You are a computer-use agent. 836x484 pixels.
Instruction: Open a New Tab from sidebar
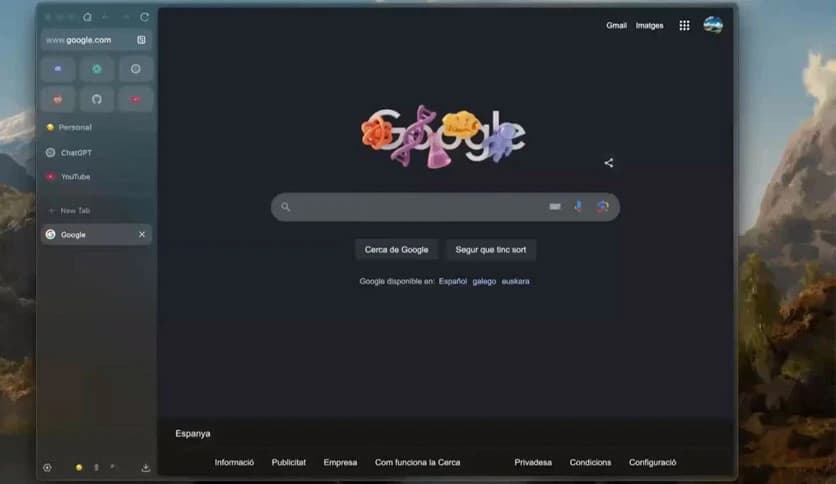tap(96, 211)
